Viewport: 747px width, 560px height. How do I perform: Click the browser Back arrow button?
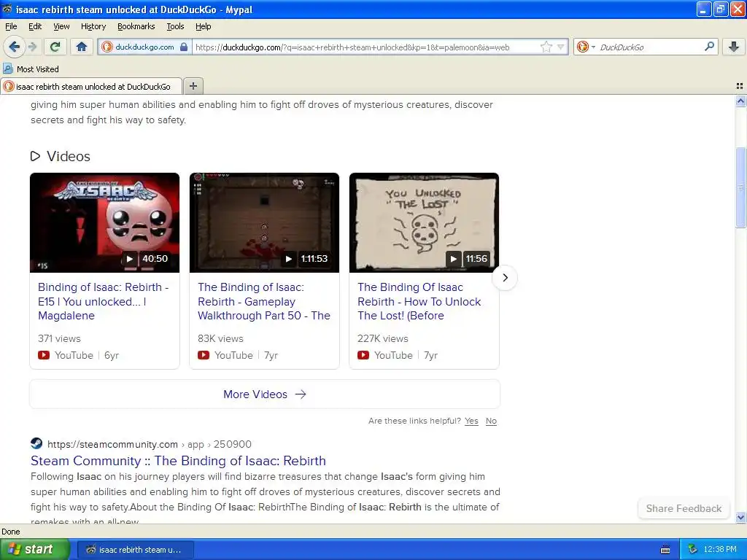[14, 47]
